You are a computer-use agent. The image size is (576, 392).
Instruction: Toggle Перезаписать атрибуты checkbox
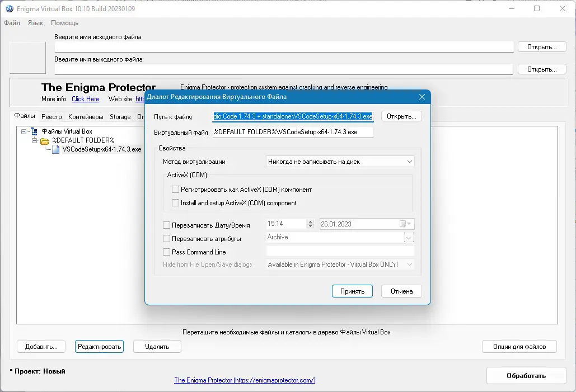click(166, 239)
